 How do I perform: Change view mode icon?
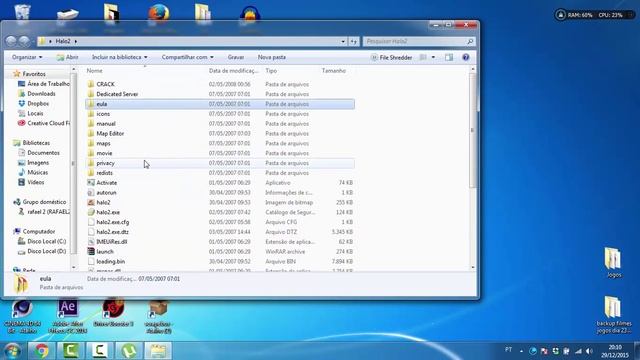pyautogui.click(x=423, y=57)
